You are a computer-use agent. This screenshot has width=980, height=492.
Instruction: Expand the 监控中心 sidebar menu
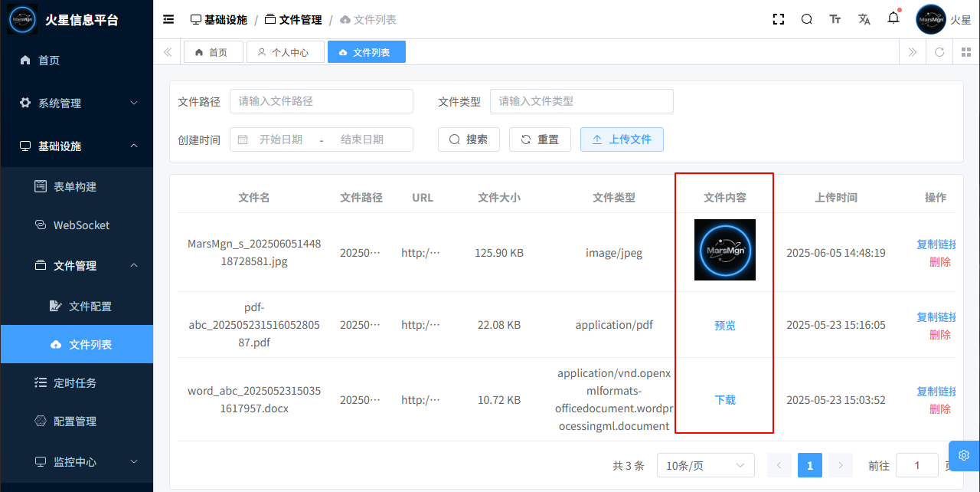[77, 462]
